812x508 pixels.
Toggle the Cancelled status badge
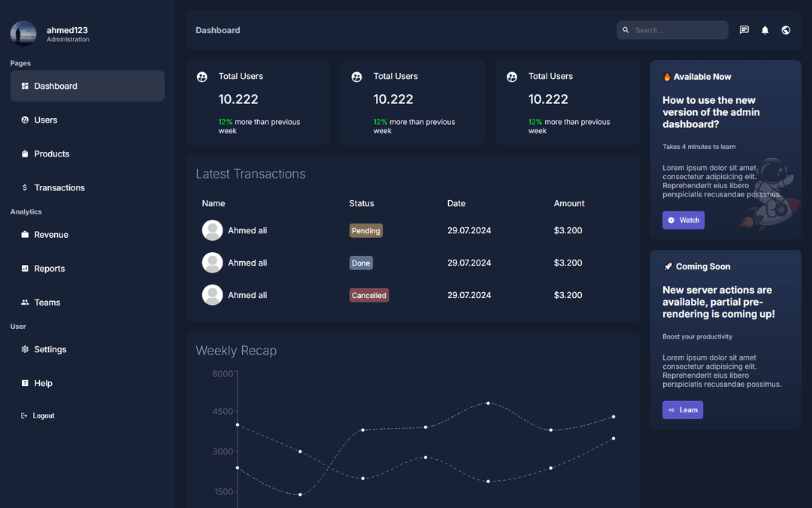(x=369, y=295)
